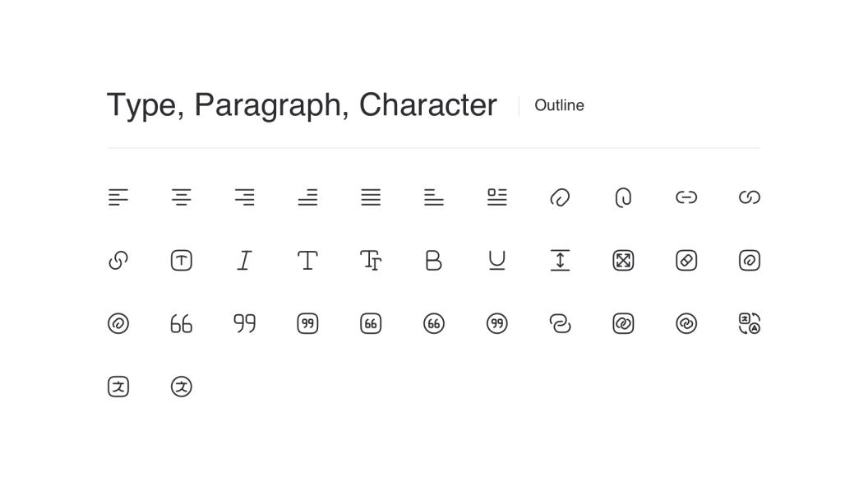Screen dimensions: 868x496
Task: Click the horizontal link icon
Action: [686, 197]
